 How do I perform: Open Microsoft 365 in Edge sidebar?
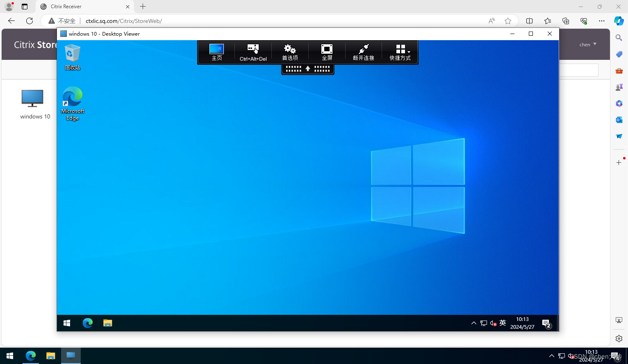click(619, 103)
